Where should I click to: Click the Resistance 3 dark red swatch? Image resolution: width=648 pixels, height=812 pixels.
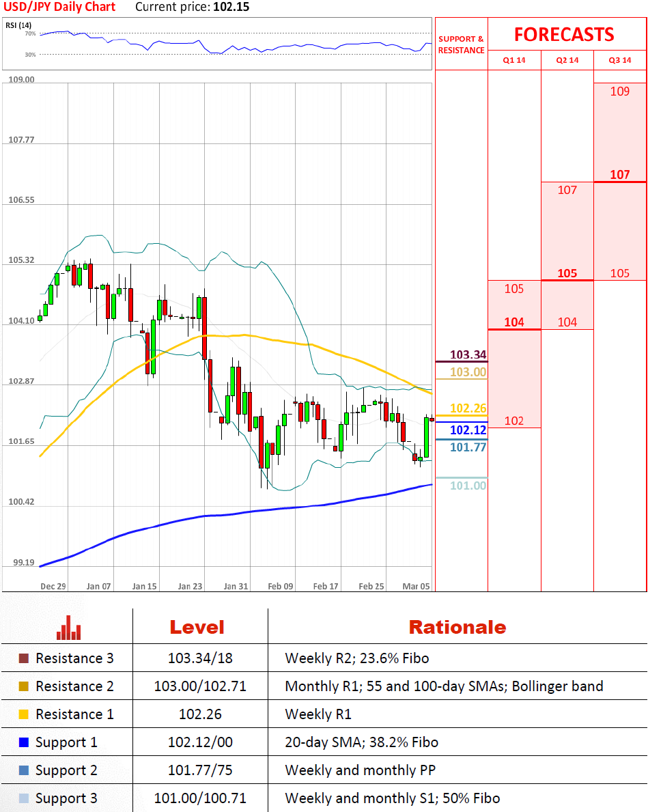24,659
